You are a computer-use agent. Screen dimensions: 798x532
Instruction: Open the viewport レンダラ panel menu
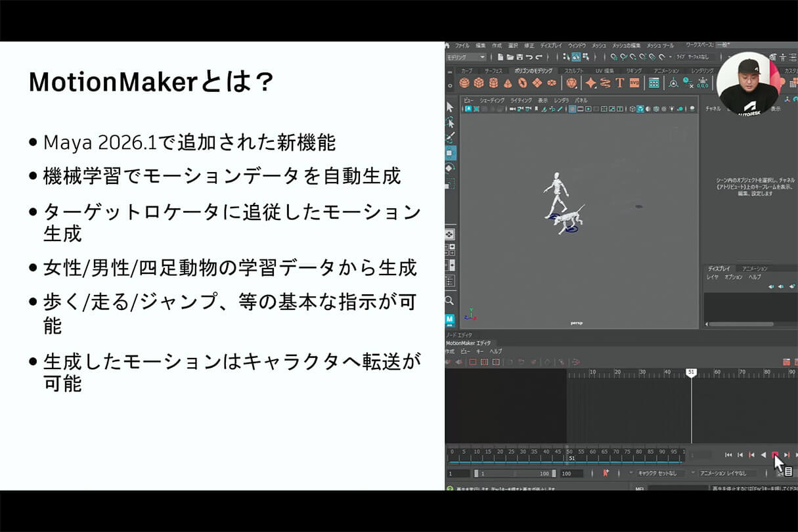[562, 100]
